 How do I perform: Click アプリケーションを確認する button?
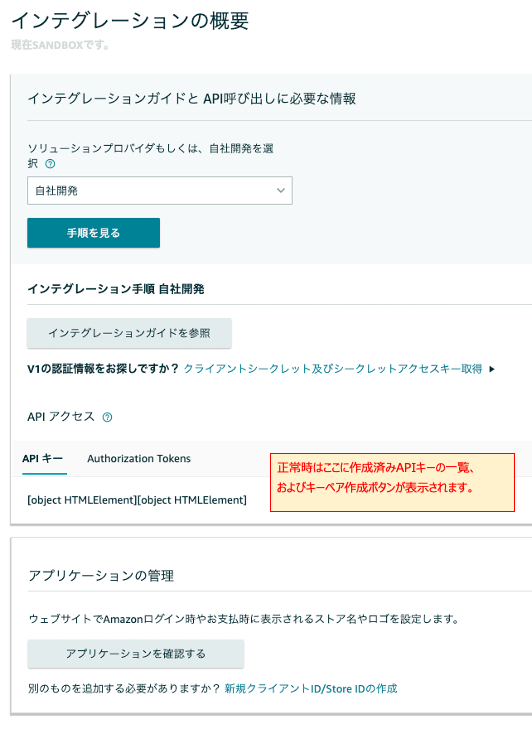pos(136,654)
